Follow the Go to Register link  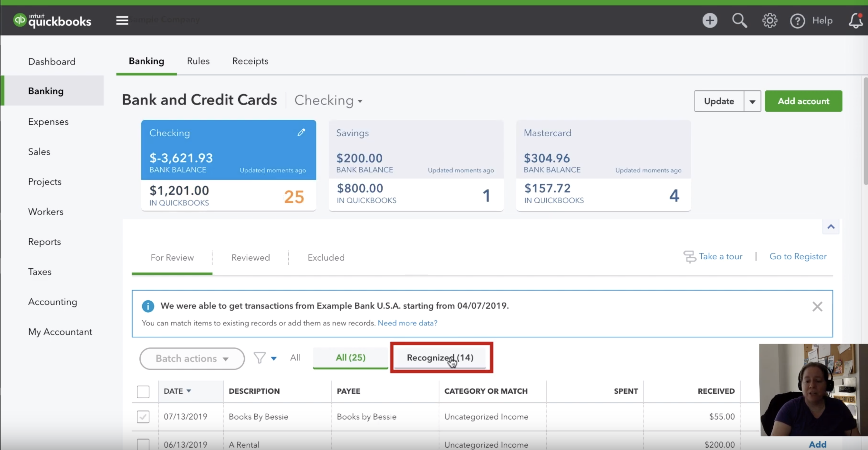click(798, 256)
